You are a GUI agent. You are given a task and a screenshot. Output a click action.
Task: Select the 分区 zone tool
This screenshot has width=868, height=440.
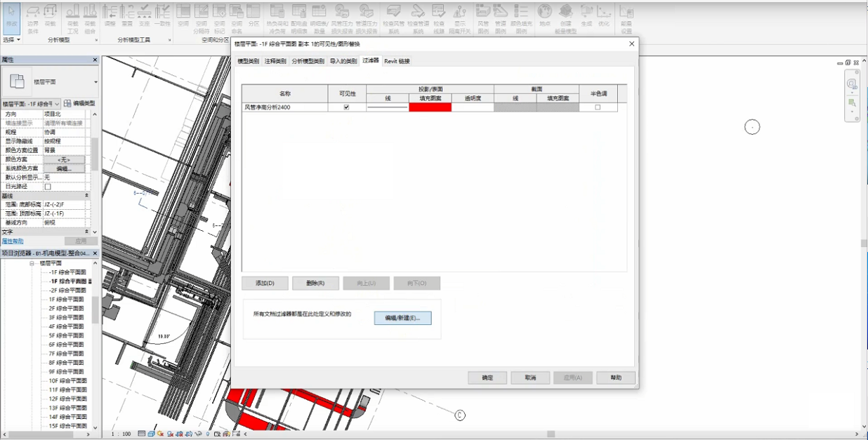tap(254, 17)
